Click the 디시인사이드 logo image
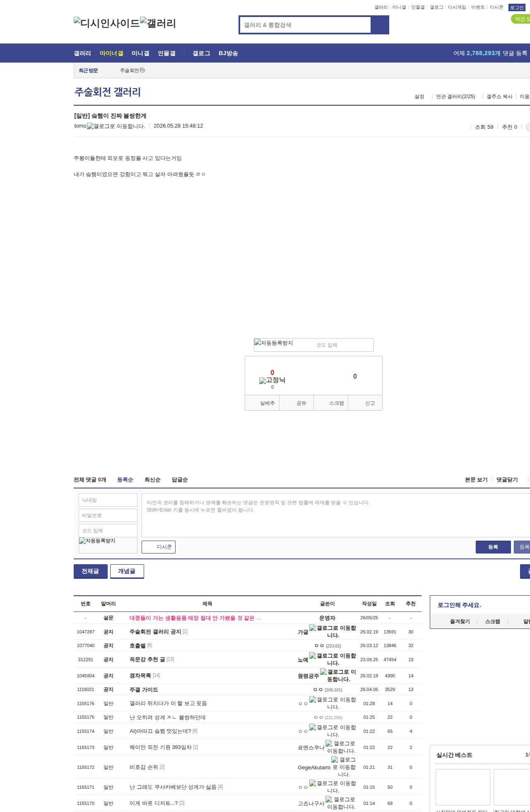530x812 pixels. [107, 23]
